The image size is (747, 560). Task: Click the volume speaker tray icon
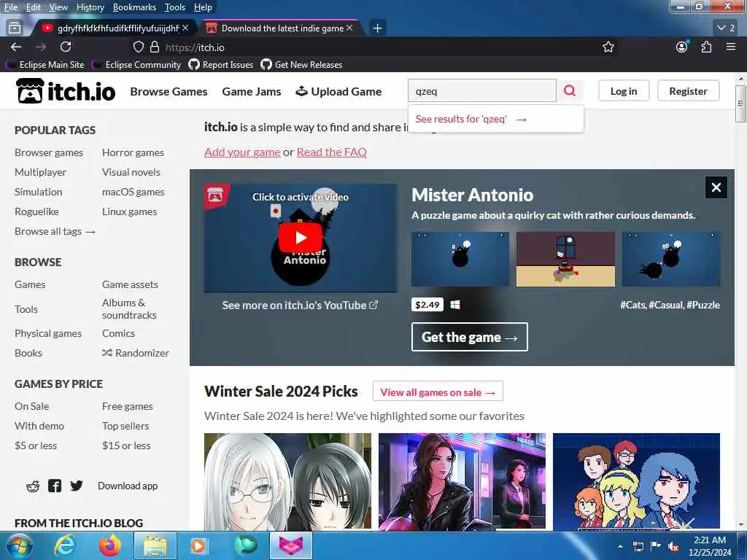tap(673, 547)
